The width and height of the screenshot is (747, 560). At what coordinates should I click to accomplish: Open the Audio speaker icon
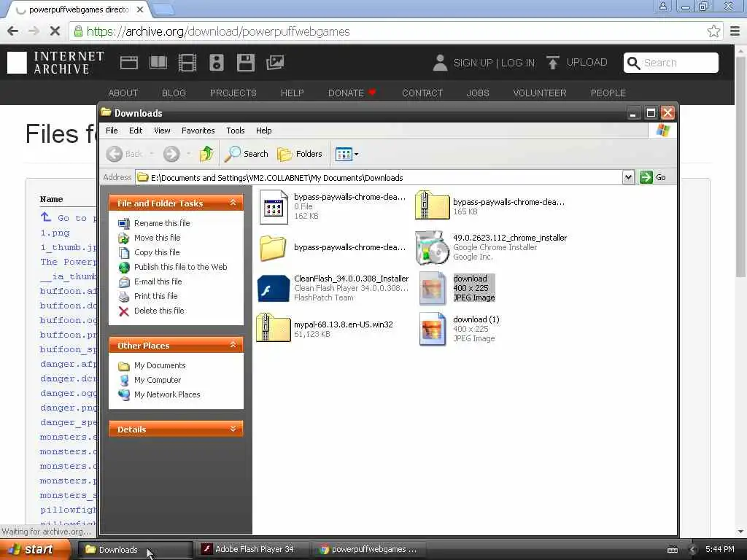click(x=216, y=63)
